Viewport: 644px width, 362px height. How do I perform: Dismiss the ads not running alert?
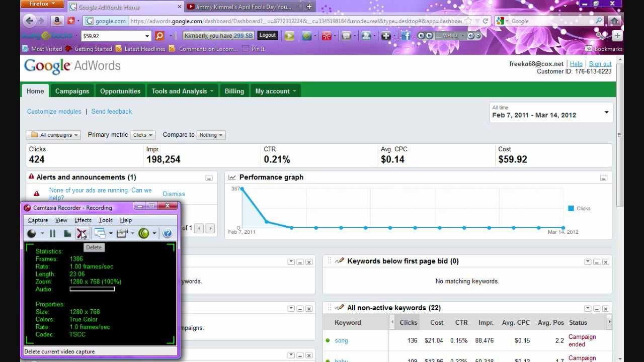pos(174,194)
